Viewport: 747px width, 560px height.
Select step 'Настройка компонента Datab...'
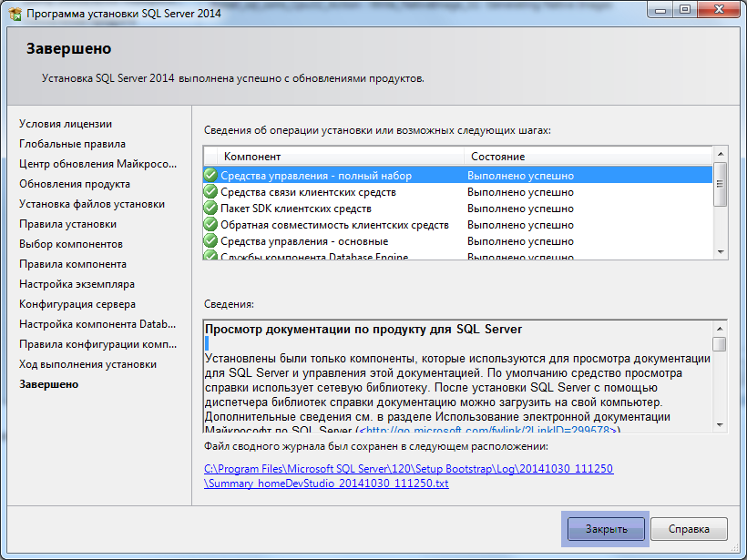pyautogui.click(x=97, y=324)
